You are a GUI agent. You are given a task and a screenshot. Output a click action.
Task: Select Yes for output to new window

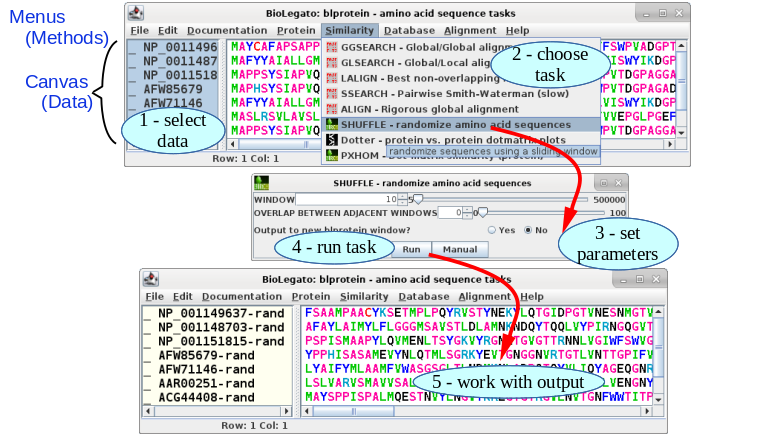(x=491, y=229)
